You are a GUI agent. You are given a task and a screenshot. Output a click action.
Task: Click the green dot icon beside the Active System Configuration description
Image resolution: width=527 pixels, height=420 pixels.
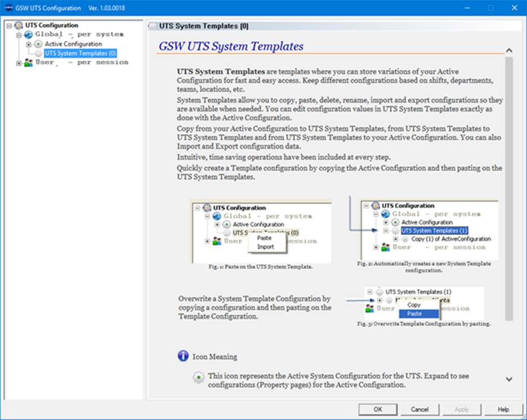click(198, 377)
